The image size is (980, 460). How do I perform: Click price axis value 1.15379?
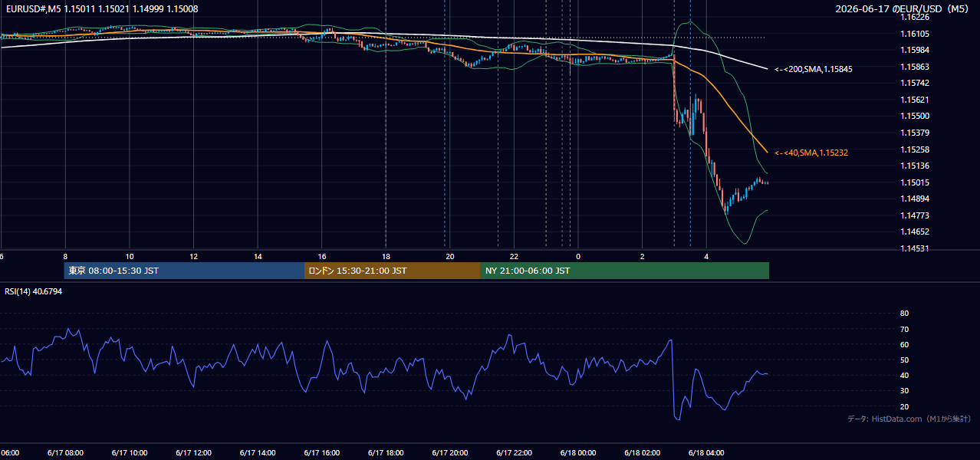914,133
